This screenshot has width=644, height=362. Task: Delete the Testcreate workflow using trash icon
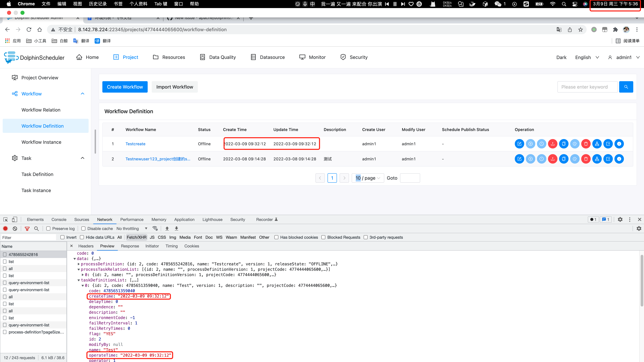point(586,144)
